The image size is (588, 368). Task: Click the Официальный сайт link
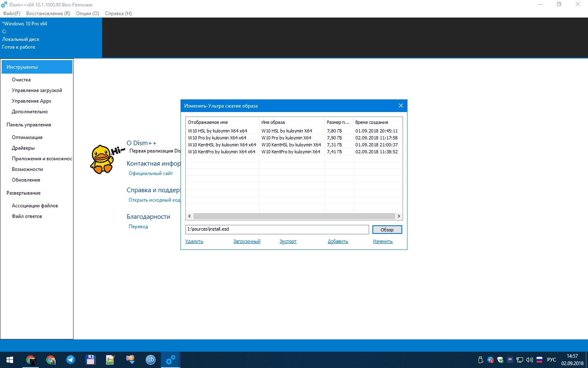[x=151, y=173]
